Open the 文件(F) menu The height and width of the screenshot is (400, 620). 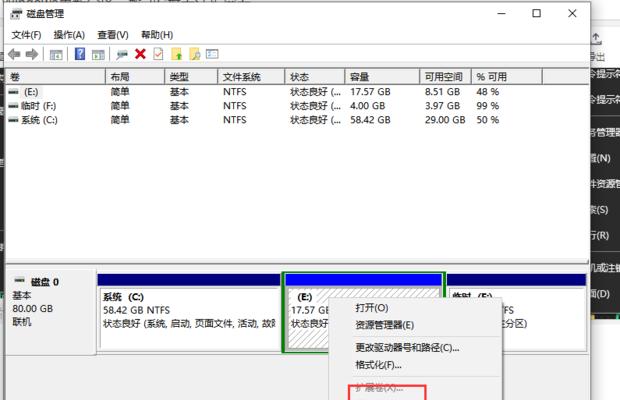tap(26, 35)
